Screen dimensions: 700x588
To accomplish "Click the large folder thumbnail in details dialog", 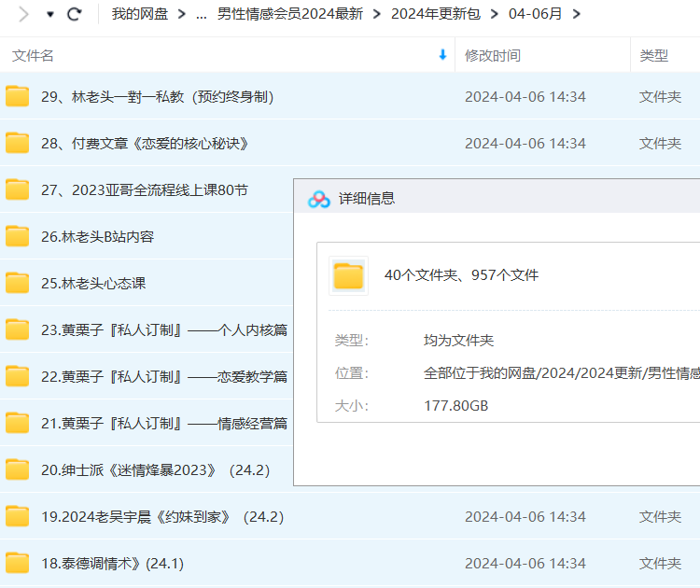I will (x=348, y=275).
